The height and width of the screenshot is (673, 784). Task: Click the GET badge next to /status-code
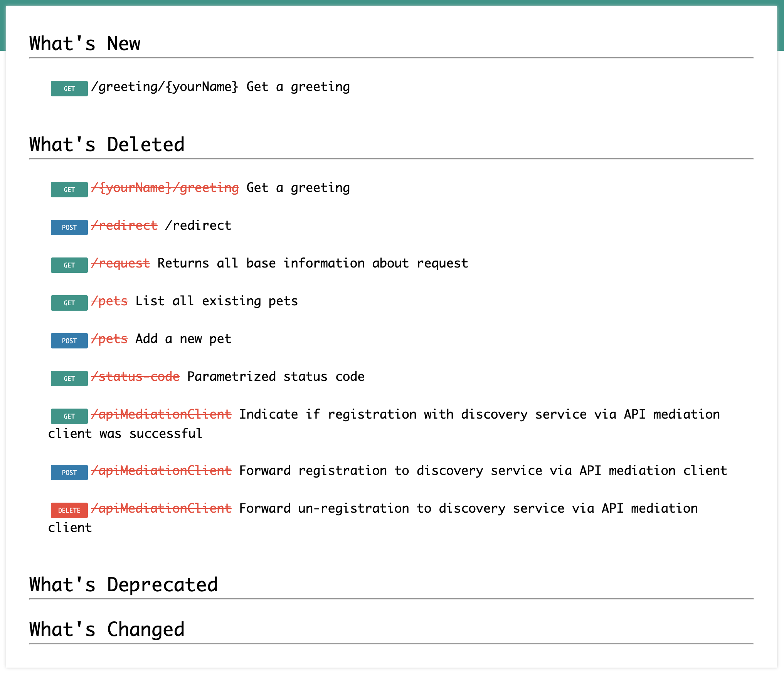pyautogui.click(x=69, y=378)
